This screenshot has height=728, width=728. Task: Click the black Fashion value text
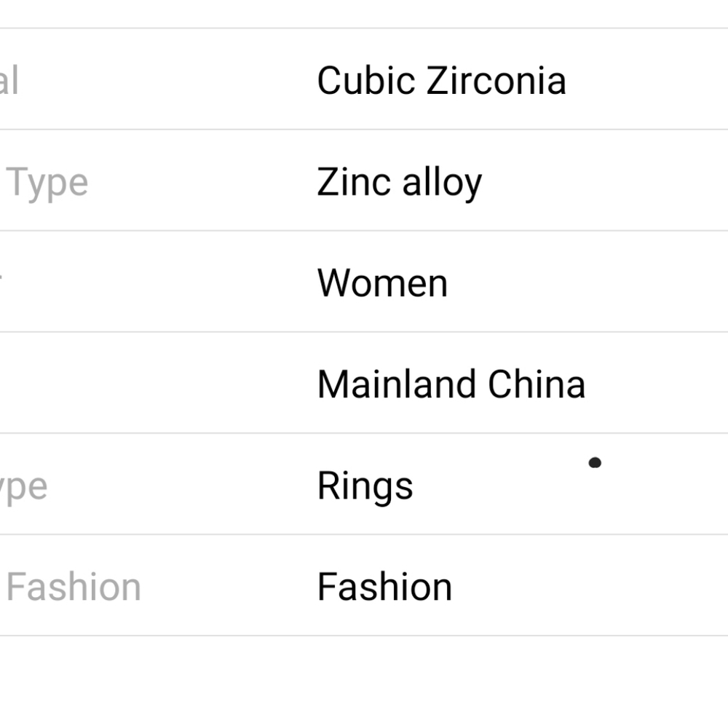[x=384, y=587]
